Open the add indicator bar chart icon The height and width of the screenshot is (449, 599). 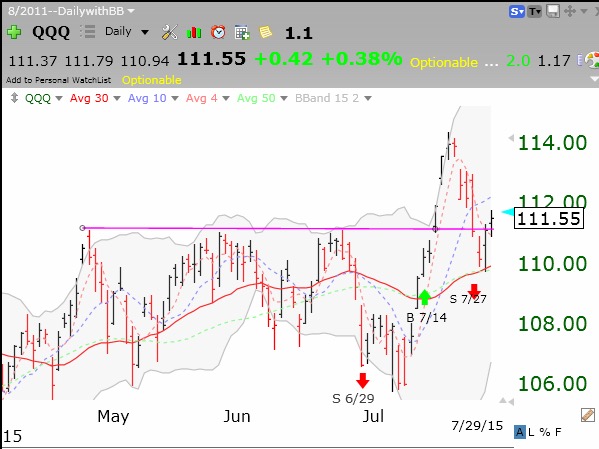coord(194,32)
